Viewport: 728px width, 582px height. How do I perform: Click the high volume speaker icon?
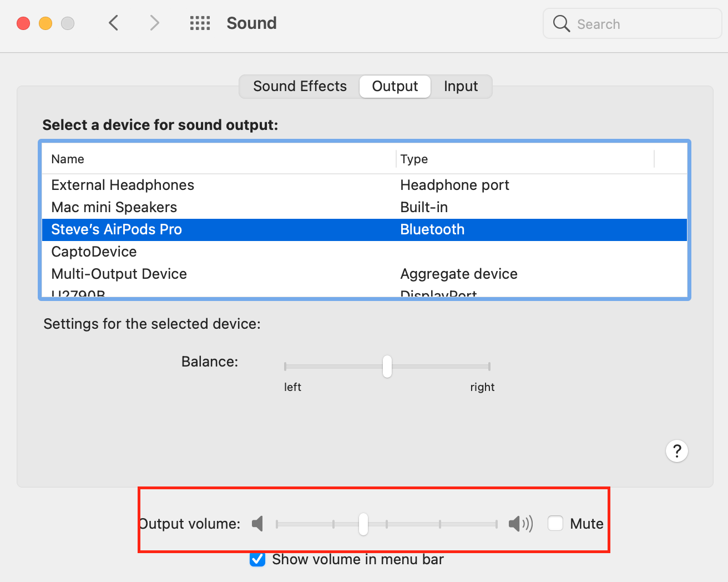[x=520, y=523]
